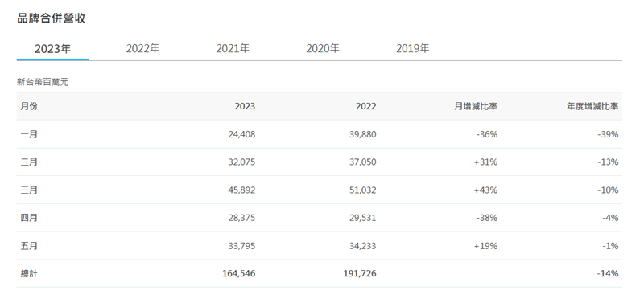Click the 五月 row label
The height and width of the screenshot is (303, 644).
pyautogui.click(x=29, y=246)
